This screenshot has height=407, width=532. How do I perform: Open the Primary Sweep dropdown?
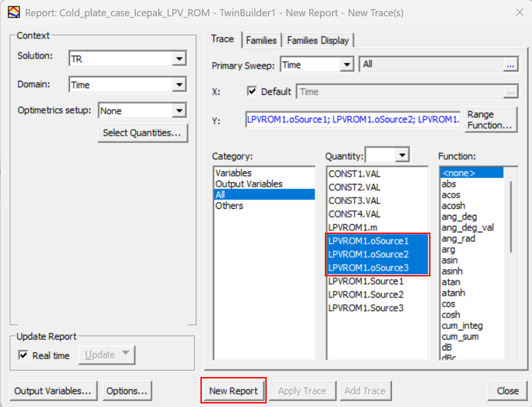pyautogui.click(x=347, y=64)
